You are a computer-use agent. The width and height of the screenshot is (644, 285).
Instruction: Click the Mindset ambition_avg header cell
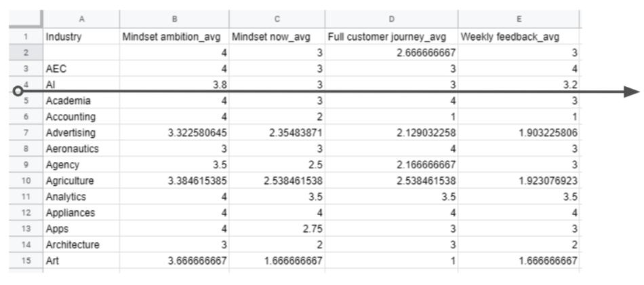pos(174,37)
